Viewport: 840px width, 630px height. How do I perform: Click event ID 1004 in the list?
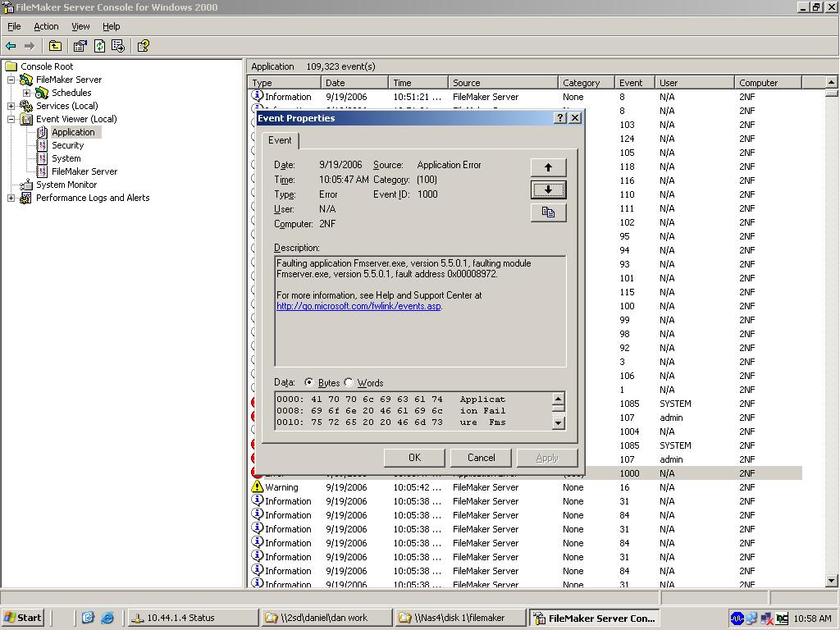pos(629,431)
